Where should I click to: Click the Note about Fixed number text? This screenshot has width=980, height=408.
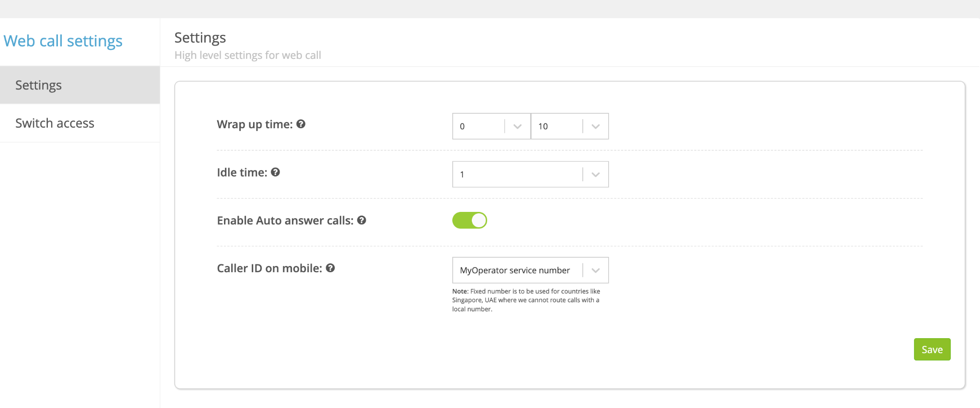point(526,300)
